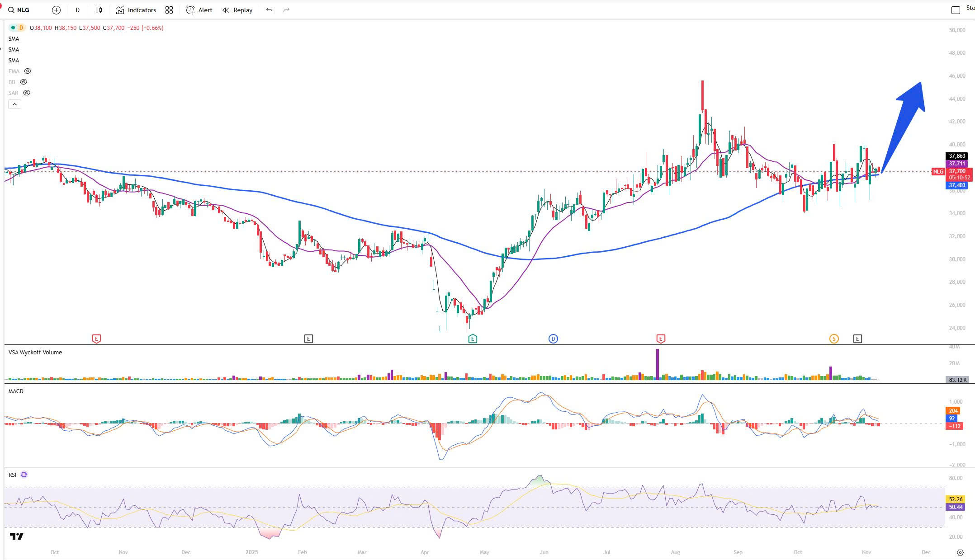The image size is (975, 560).
Task: Click the red earnings marker near August
Action: (x=660, y=339)
